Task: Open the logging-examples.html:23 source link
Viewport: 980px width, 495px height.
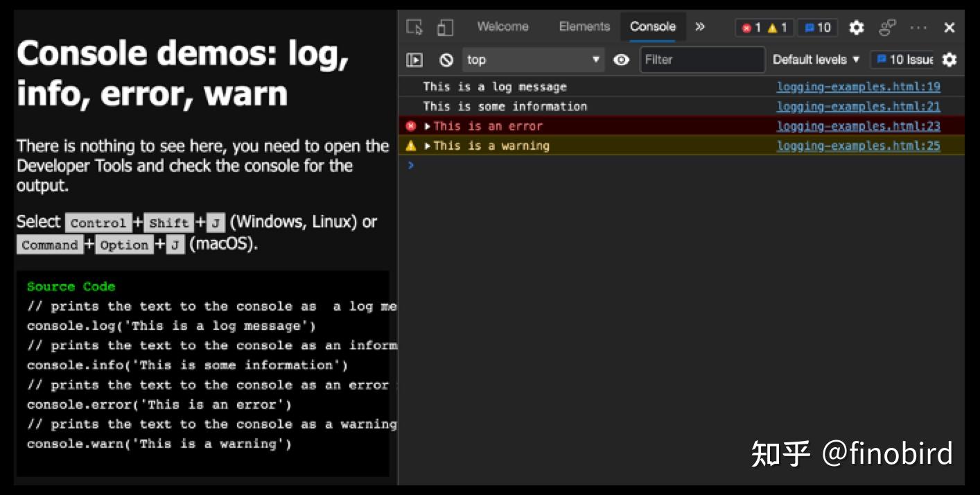Action: point(858,126)
